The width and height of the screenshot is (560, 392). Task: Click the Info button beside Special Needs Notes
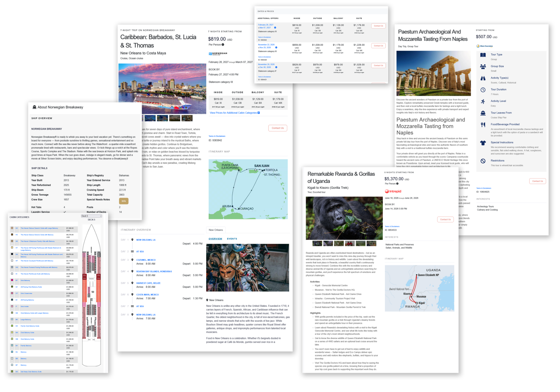tap(123, 201)
